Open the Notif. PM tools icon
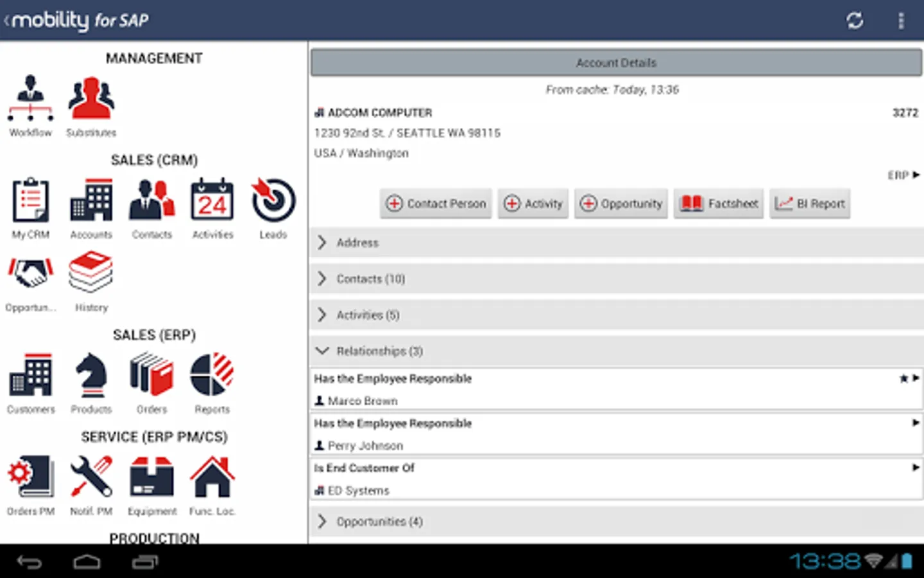 point(91,477)
